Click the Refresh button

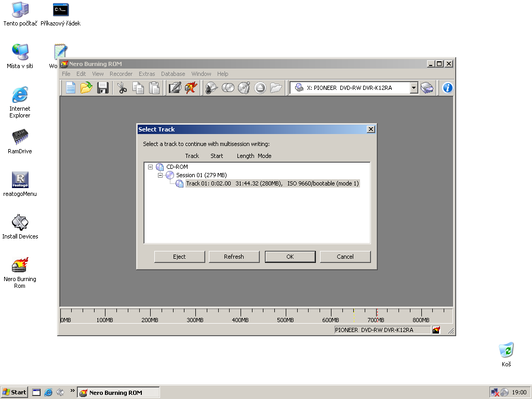pyautogui.click(x=234, y=257)
